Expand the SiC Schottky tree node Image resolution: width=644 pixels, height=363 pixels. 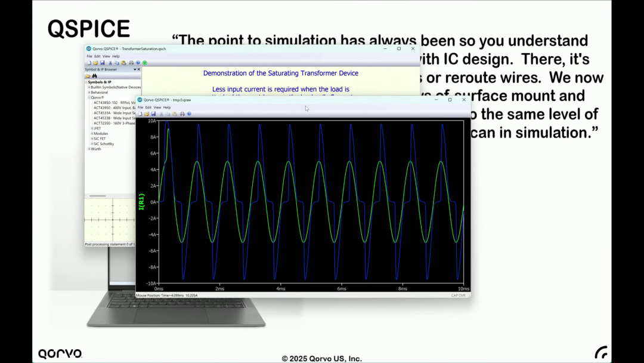pos(92,144)
